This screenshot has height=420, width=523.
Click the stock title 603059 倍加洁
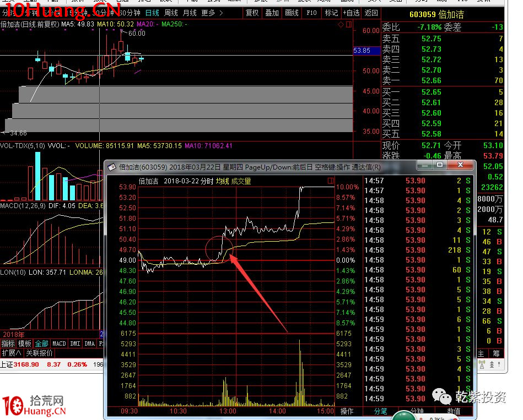(x=436, y=15)
